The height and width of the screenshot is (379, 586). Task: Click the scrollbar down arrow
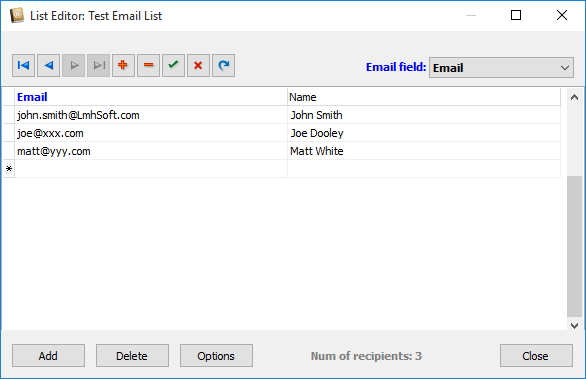(574, 326)
